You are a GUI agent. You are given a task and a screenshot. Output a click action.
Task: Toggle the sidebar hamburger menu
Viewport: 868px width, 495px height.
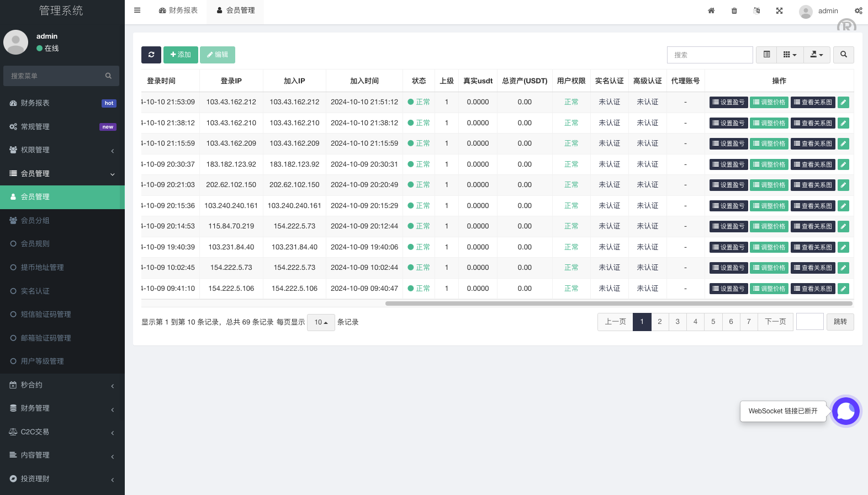point(137,10)
